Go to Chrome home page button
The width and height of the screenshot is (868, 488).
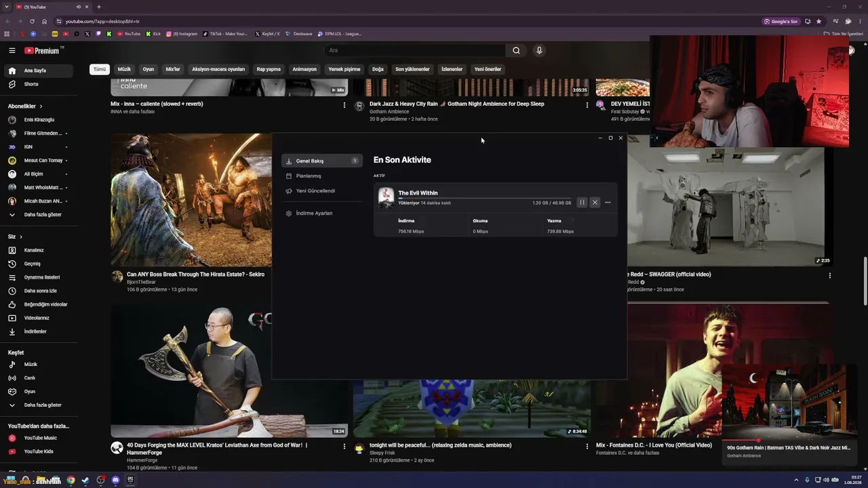pyautogui.click(x=45, y=21)
